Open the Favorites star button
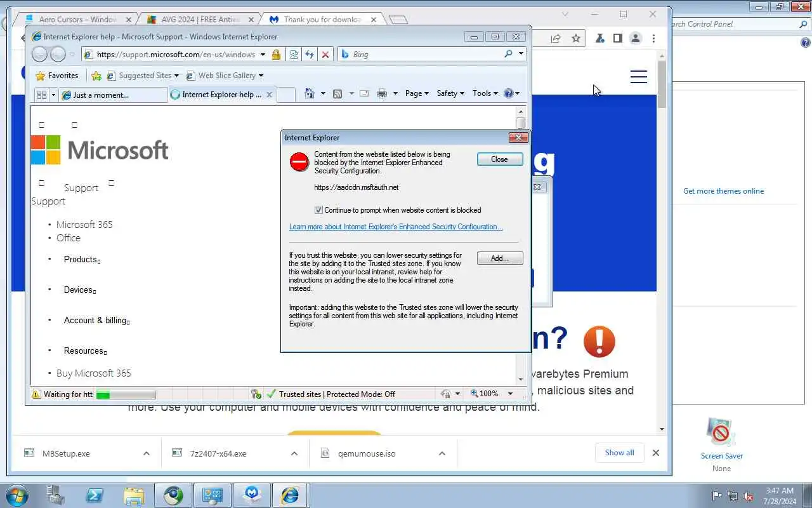The width and height of the screenshot is (812, 508). pos(57,76)
